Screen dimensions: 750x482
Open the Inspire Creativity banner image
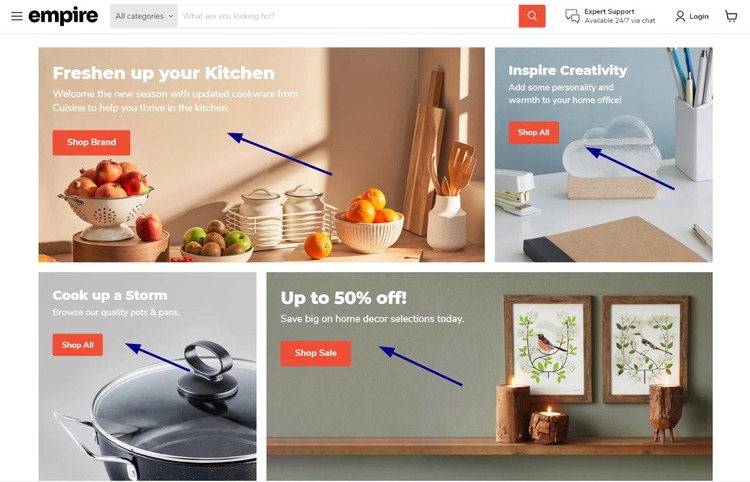point(604,154)
